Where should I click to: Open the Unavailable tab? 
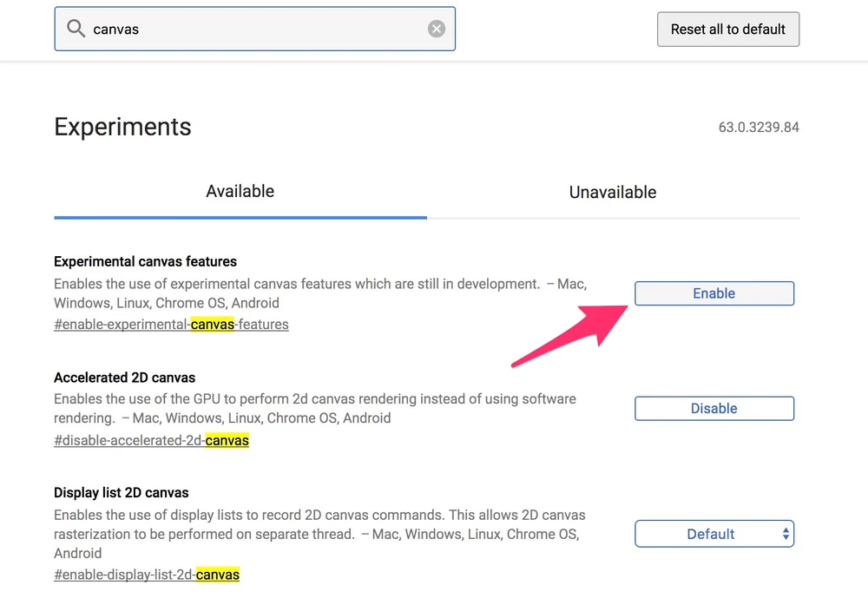(612, 192)
